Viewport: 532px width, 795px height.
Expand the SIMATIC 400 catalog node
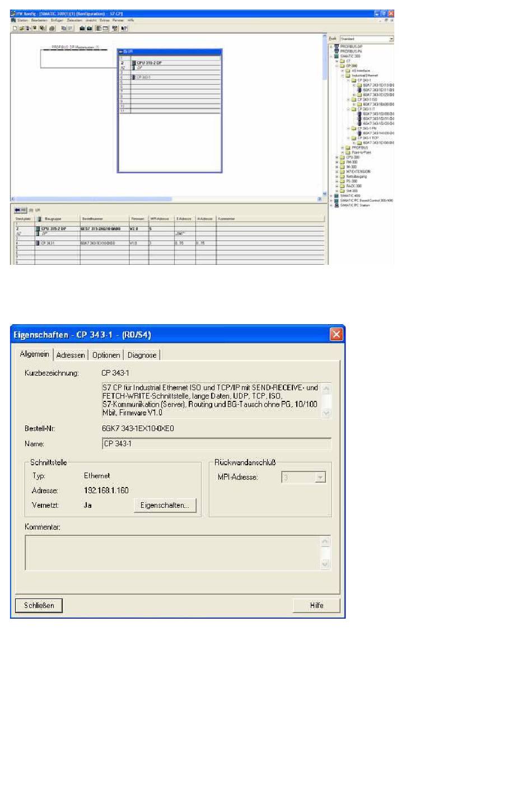coord(332,195)
